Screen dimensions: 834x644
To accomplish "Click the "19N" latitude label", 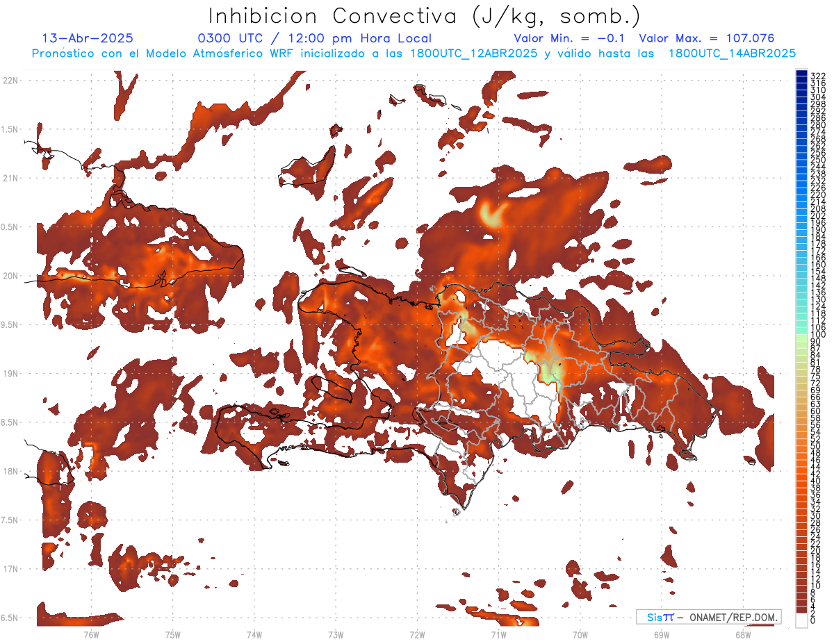I will point(10,374).
